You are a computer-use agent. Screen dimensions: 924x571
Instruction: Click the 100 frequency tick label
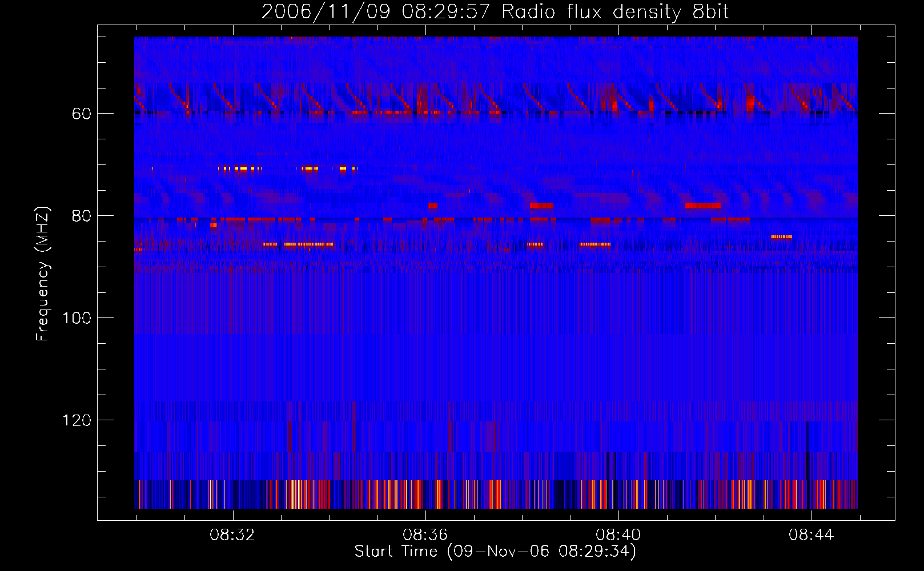[x=77, y=318]
